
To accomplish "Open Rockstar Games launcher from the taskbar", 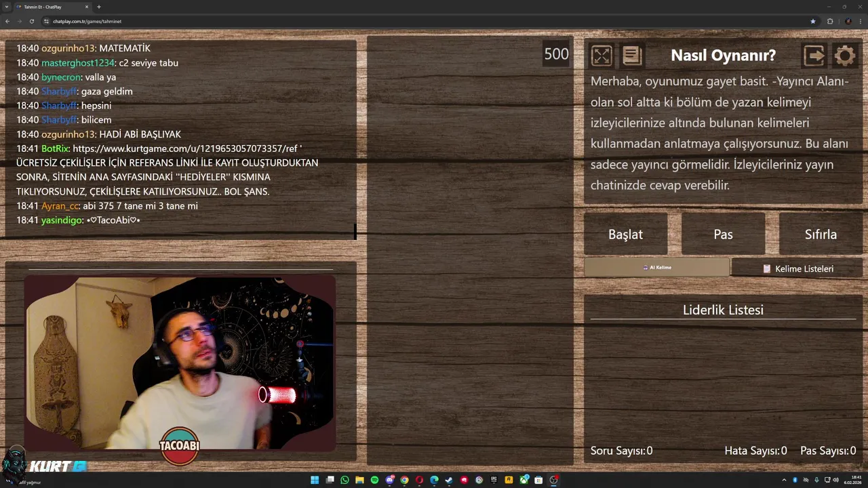I will coord(509,480).
